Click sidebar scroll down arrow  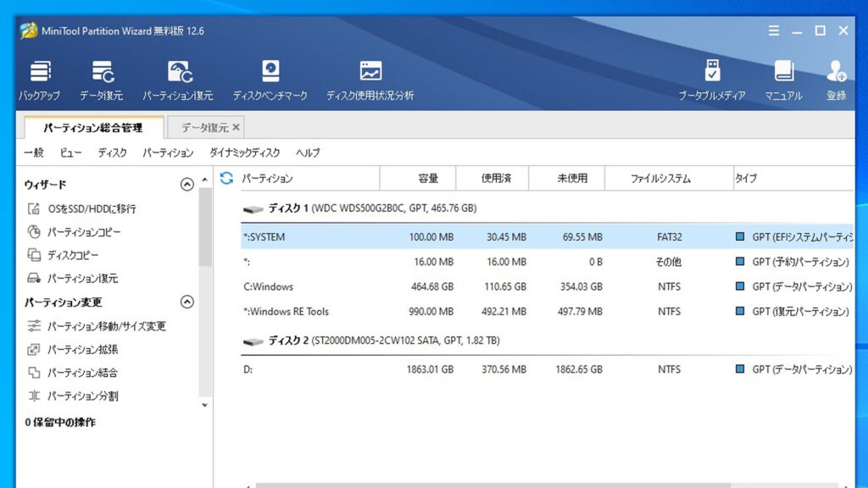pos(205,406)
